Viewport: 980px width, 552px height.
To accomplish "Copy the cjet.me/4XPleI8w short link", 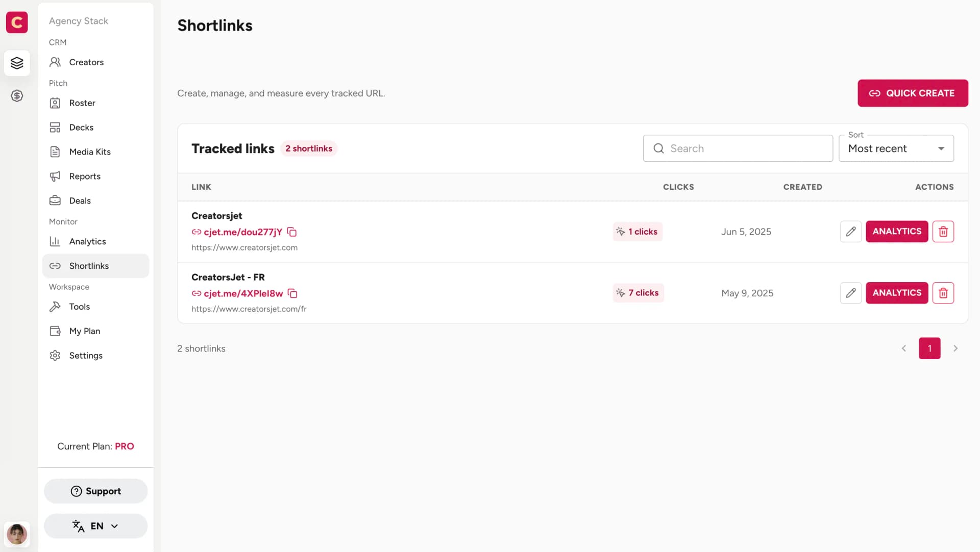I will pyautogui.click(x=292, y=293).
